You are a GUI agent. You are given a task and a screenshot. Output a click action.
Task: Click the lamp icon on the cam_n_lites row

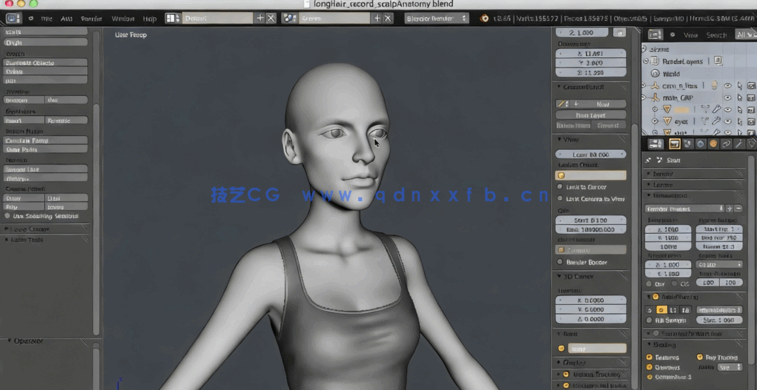714,86
